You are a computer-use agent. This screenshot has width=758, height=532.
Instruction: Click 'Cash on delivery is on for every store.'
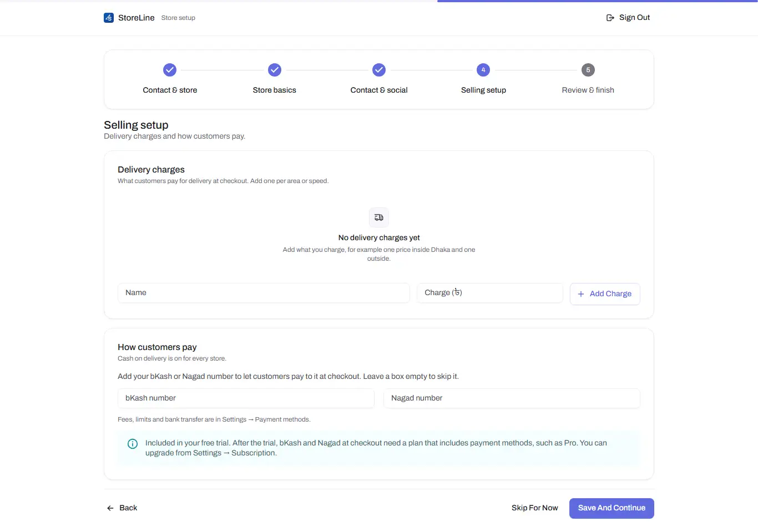[172, 358]
